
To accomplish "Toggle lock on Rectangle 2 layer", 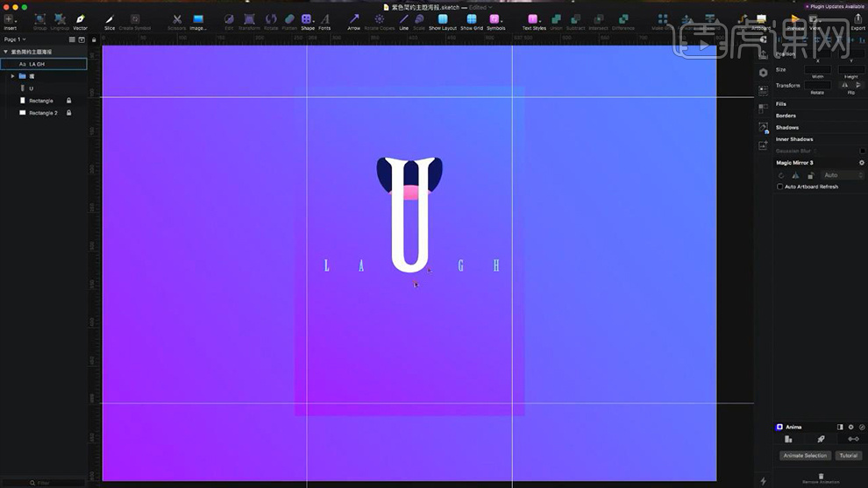I will (x=68, y=113).
